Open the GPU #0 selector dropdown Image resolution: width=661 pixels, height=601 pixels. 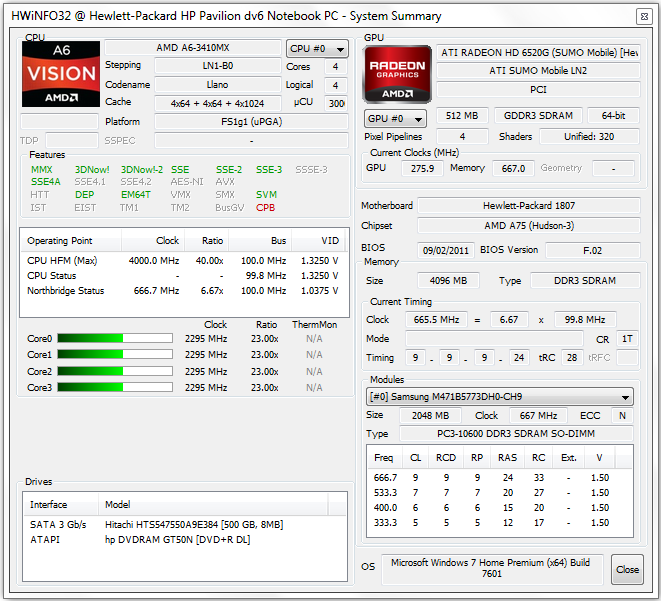395,119
